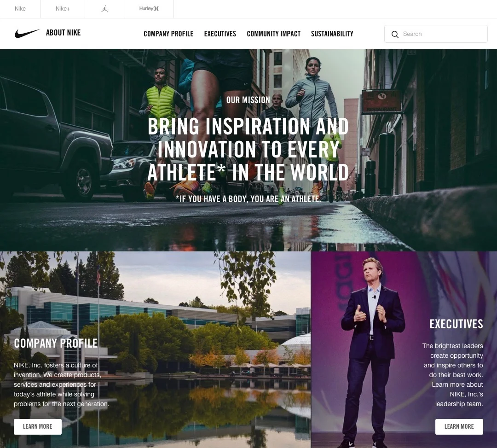Go to Community Impact menu item
This screenshot has height=448, width=497.
tap(273, 34)
